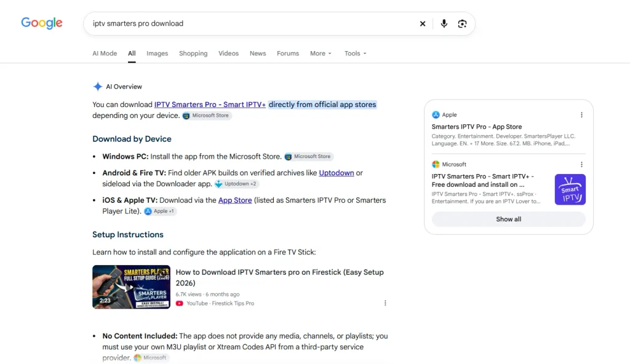630x364 pixels.
Task: Open IPTV Smarters Pro Microsoft result title
Action: tap(482, 180)
